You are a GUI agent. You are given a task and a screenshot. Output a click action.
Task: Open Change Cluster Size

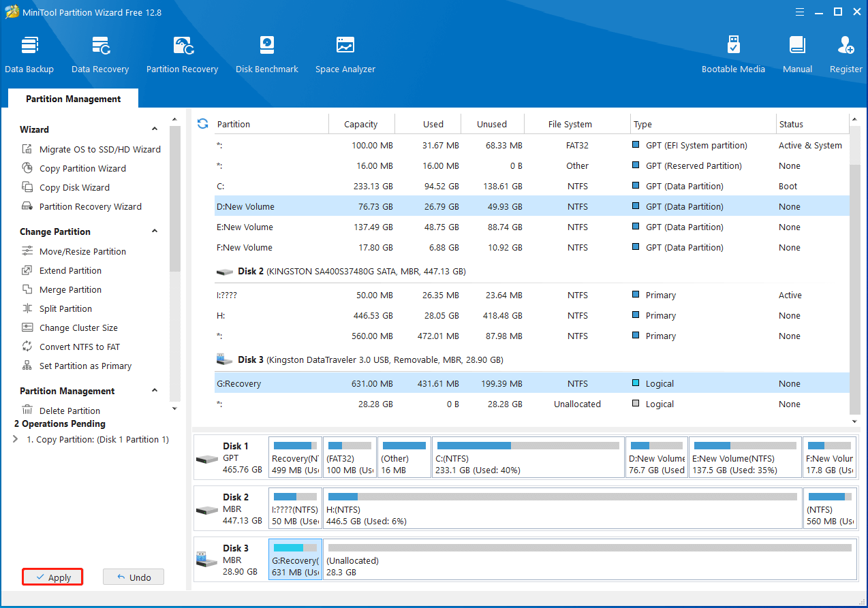coord(70,327)
